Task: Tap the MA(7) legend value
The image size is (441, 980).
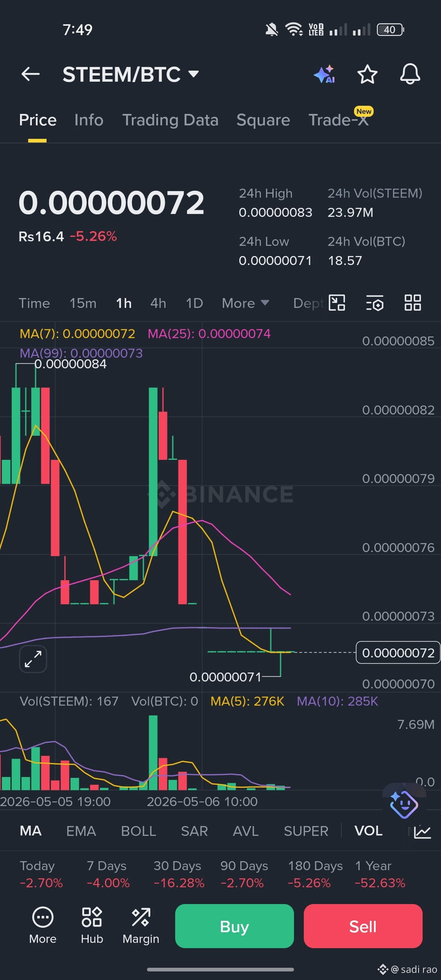Action: (78, 334)
